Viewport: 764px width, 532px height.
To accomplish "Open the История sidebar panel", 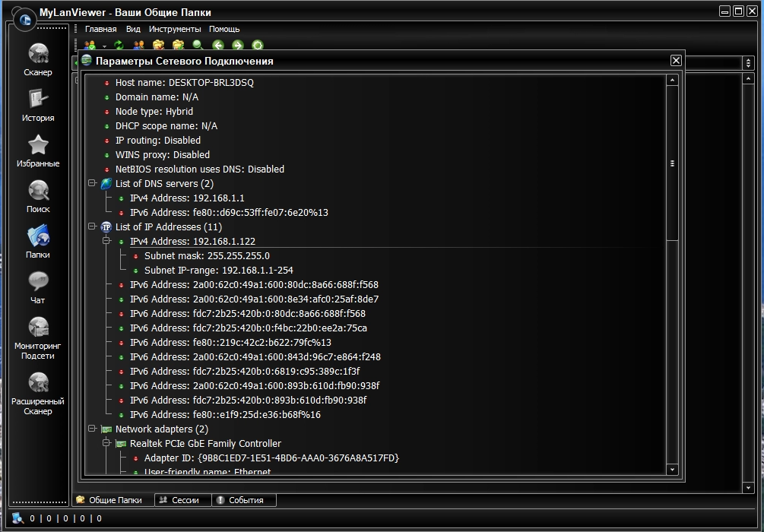I will coord(38,105).
